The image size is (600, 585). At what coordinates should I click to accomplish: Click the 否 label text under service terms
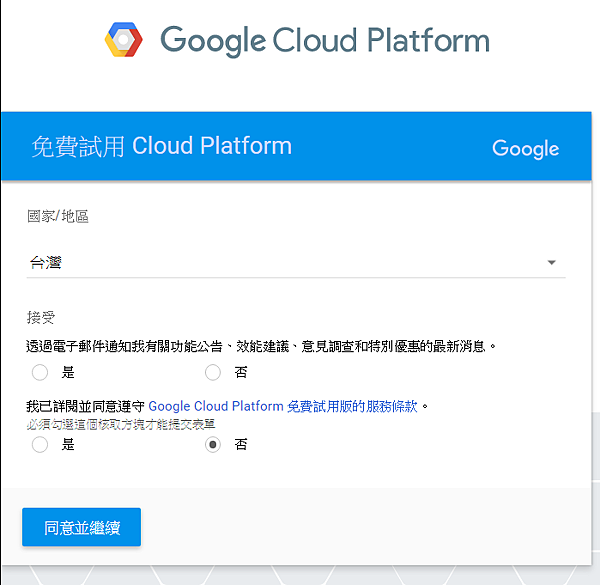click(x=240, y=445)
